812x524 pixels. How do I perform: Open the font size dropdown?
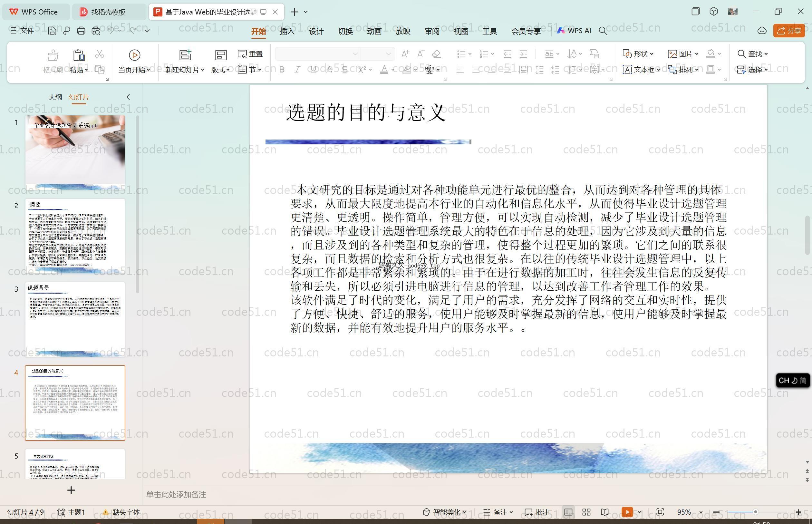click(x=388, y=54)
